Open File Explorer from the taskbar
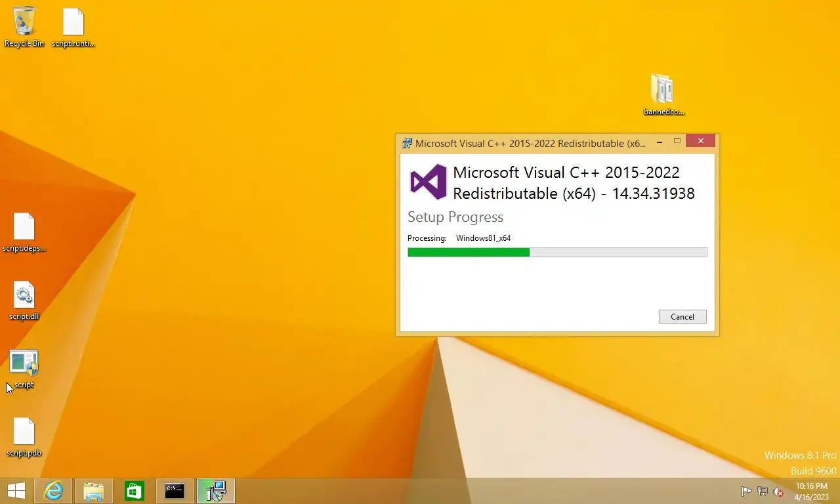Image resolution: width=840 pixels, height=504 pixels. pos(94,491)
